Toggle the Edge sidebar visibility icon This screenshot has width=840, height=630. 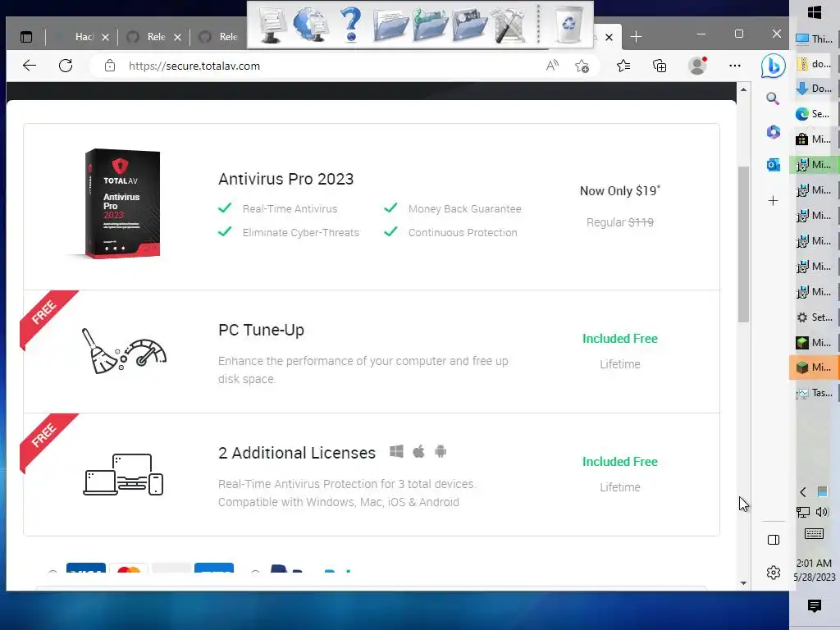click(773, 540)
